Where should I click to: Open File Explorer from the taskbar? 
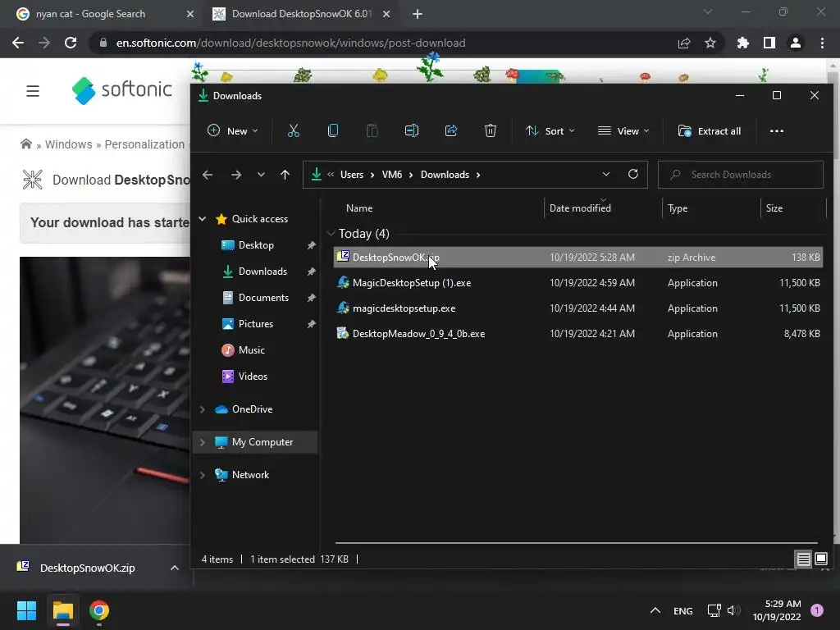pyautogui.click(x=62, y=610)
